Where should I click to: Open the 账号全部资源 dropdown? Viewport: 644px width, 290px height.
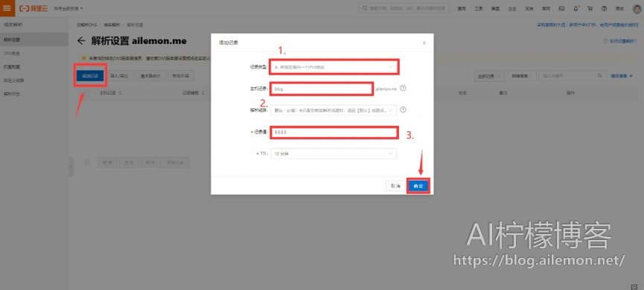click(68, 8)
